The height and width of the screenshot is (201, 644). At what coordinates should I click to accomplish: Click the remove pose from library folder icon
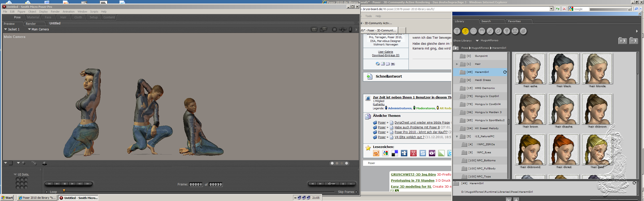[634, 41]
